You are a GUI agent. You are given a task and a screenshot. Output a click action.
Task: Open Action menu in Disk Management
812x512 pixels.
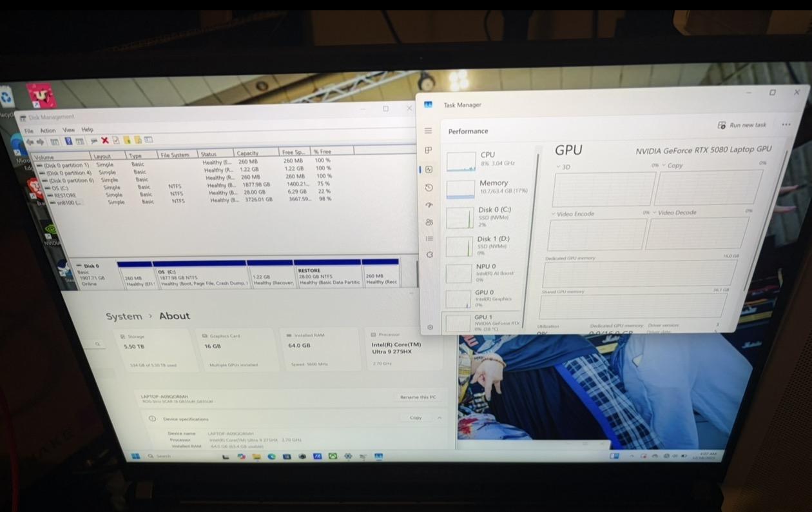tap(48, 130)
